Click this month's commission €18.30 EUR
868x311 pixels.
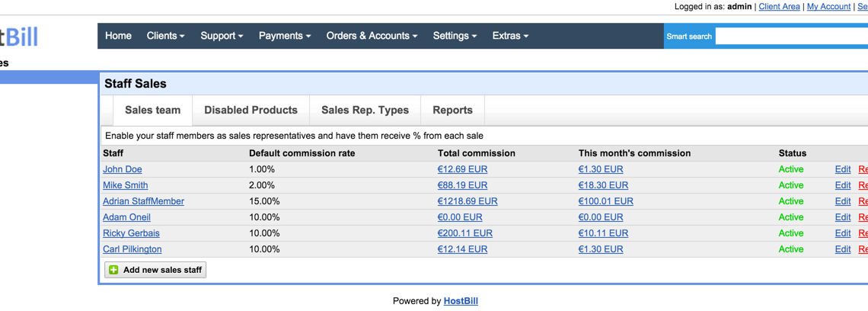click(603, 185)
